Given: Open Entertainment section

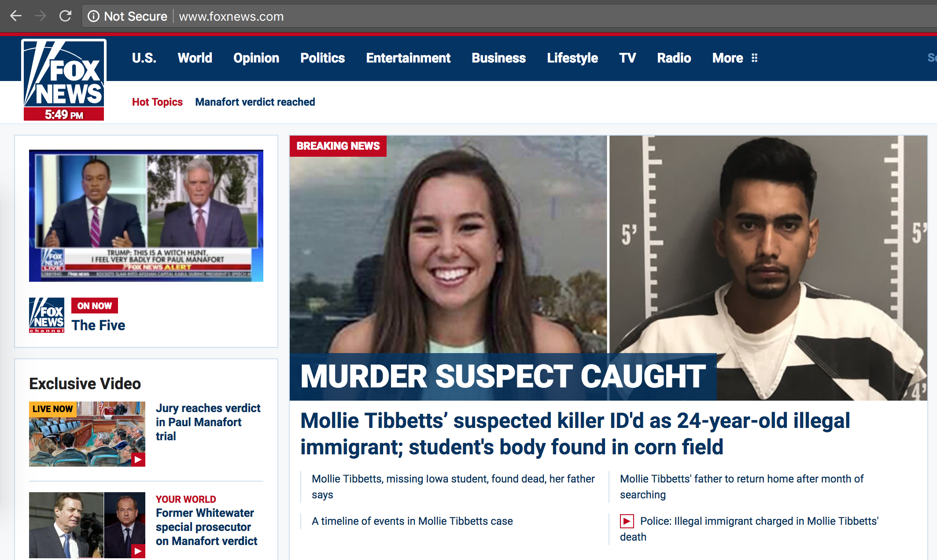Looking at the screenshot, I should click(x=408, y=58).
